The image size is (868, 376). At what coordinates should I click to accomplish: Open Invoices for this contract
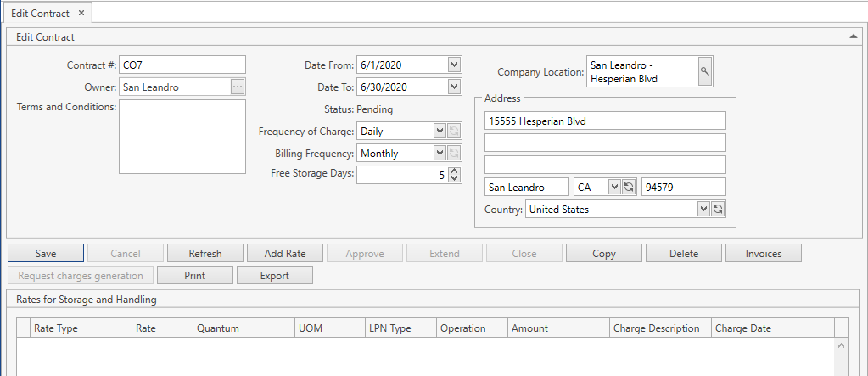tap(764, 253)
